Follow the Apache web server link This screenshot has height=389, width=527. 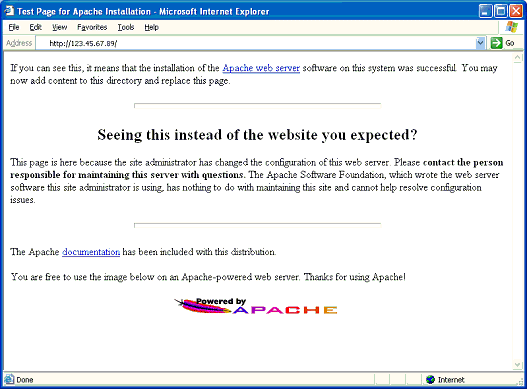pyautogui.click(x=261, y=68)
